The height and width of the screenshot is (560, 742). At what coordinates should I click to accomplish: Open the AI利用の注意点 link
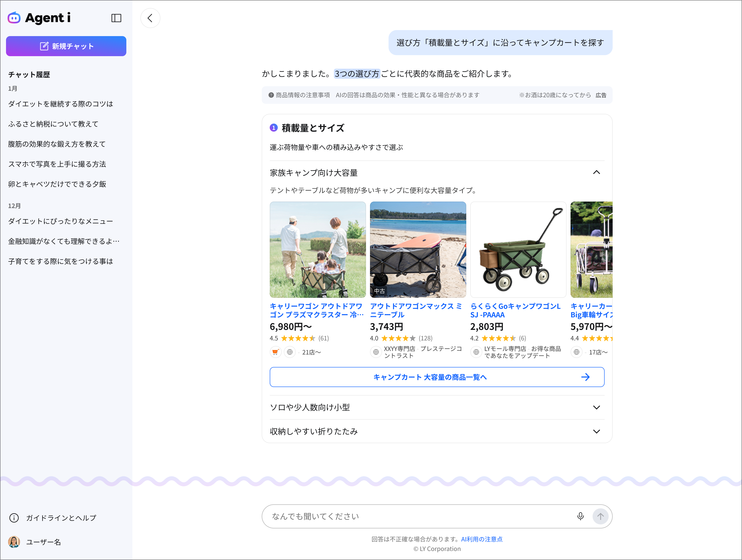pyautogui.click(x=482, y=539)
